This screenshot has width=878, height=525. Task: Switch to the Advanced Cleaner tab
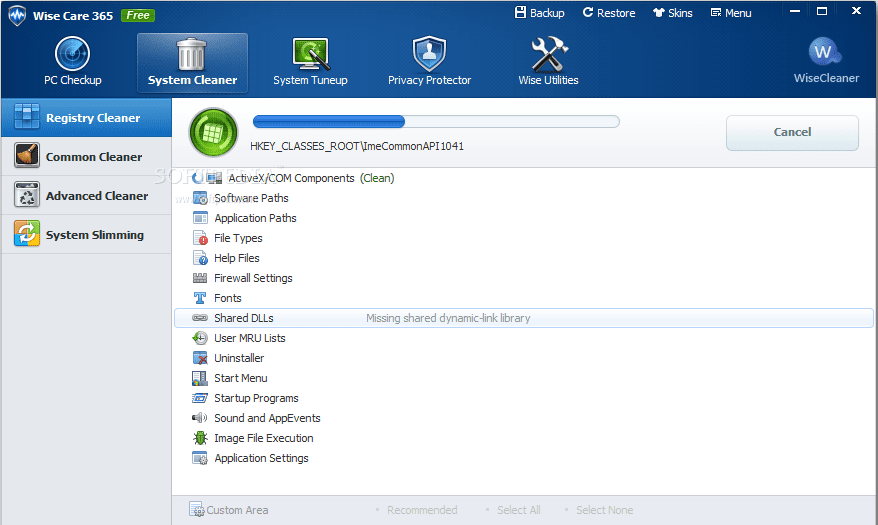tap(86, 196)
